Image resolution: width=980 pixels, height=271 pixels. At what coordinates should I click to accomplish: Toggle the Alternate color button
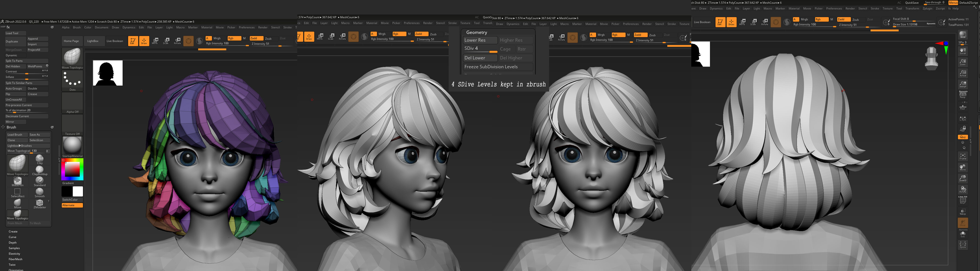pos(72,205)
